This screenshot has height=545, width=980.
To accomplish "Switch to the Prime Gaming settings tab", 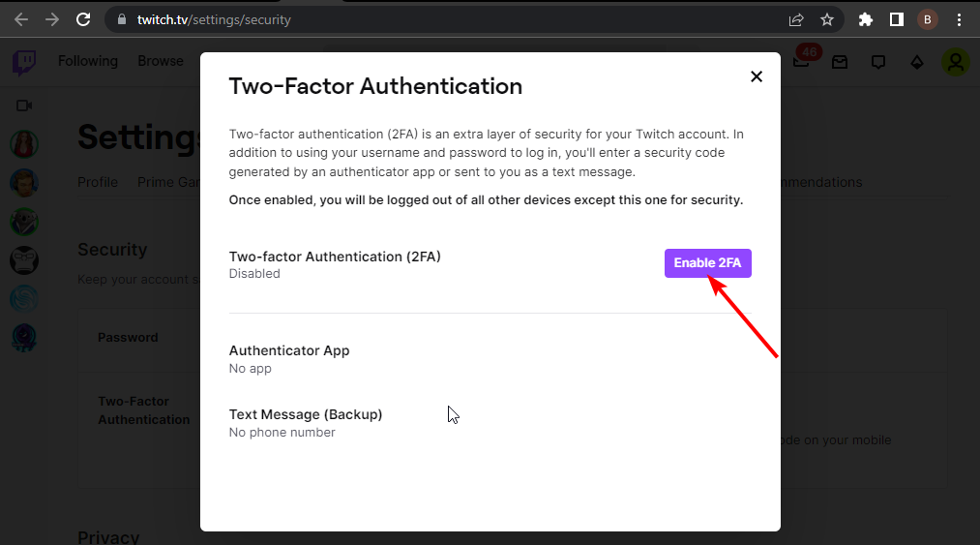I will coord(168,182).
